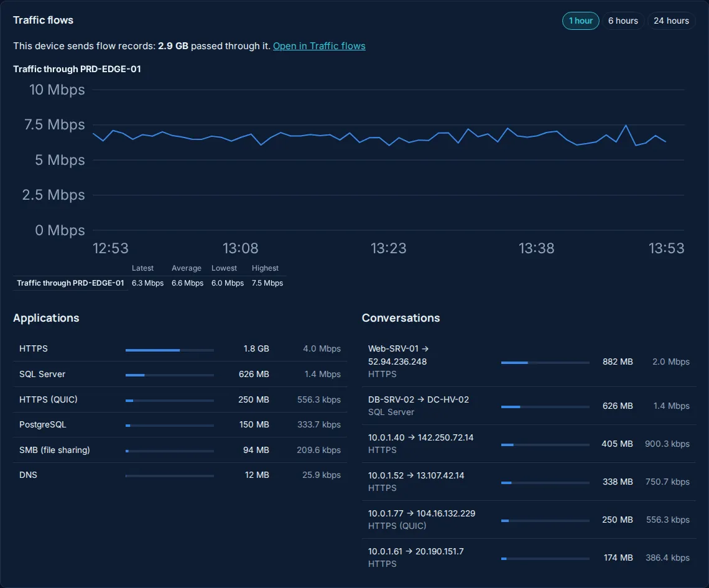Click the 900.3 kbps conversation rate
This screenshot has width=709, height=588.
coord(667,444)
